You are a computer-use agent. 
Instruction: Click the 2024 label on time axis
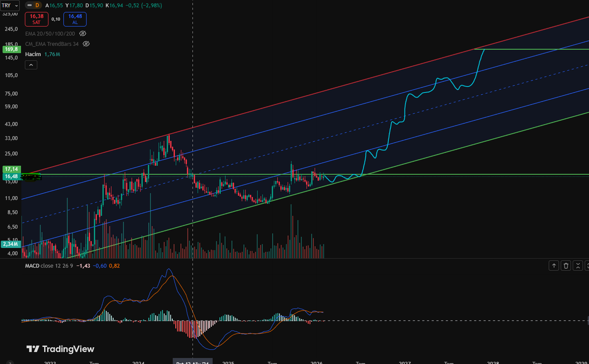138,363
